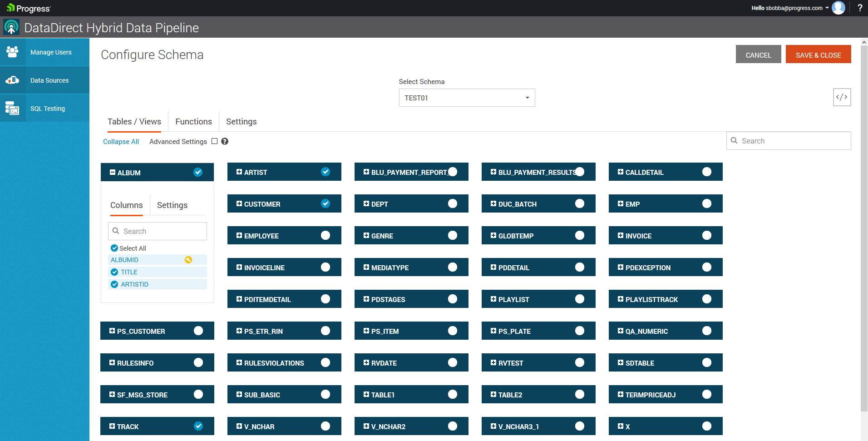Deselect the ALBUM table checkmark
Screen dimensions: 868x441
click(198, 172)
